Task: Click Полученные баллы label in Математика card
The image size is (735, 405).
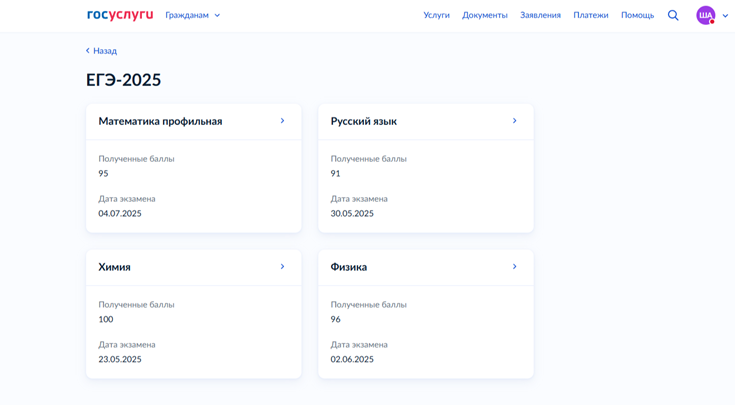Action: (x=136, y=159)
